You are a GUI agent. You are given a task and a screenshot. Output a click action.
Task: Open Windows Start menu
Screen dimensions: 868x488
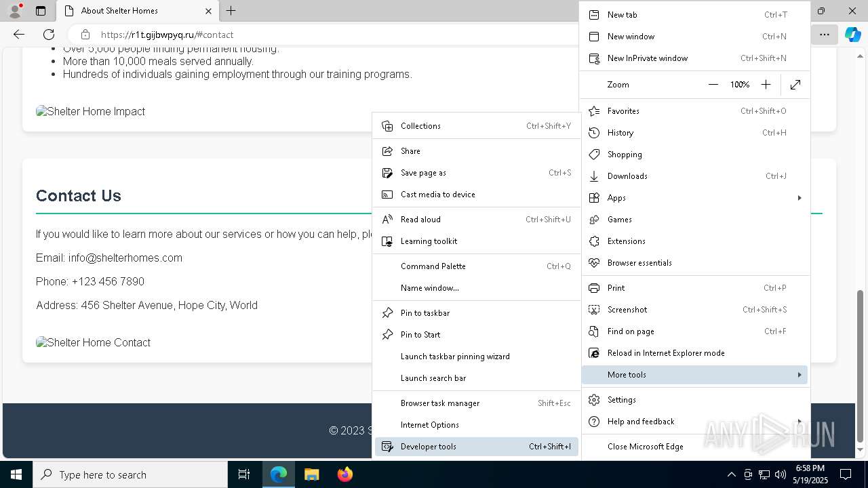[x=16, y=474]
